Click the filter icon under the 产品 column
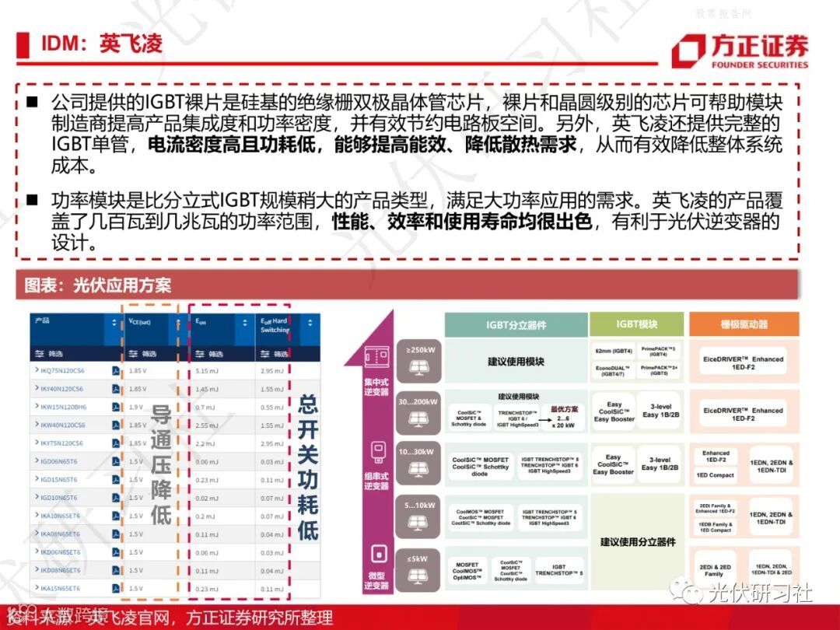 coord(40,354)
